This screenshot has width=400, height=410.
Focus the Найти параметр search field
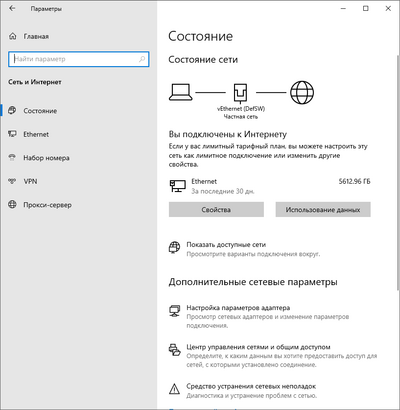pyautogui.click(x=78, y=59)
